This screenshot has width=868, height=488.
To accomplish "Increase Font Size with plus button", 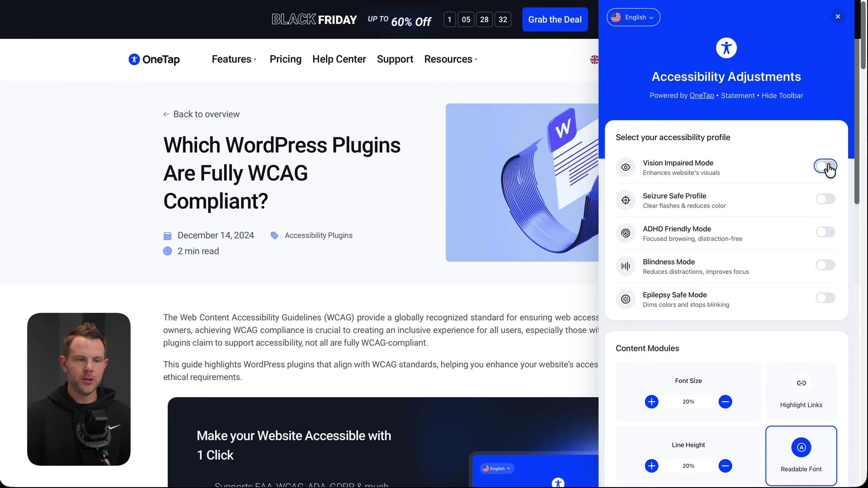I will click(x=651, y=402).
